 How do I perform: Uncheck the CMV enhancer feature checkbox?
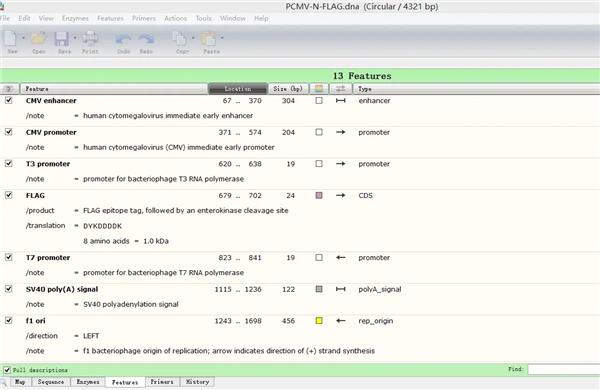[8, 100]
